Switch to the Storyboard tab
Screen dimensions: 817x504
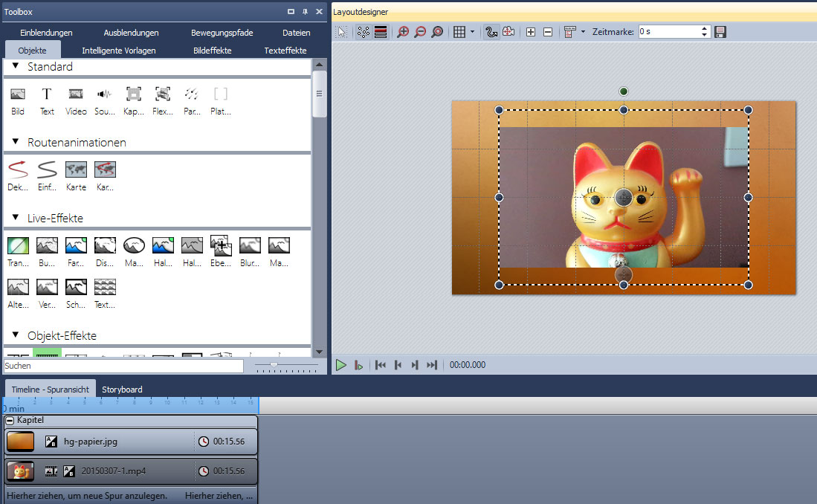click(122, 390)
